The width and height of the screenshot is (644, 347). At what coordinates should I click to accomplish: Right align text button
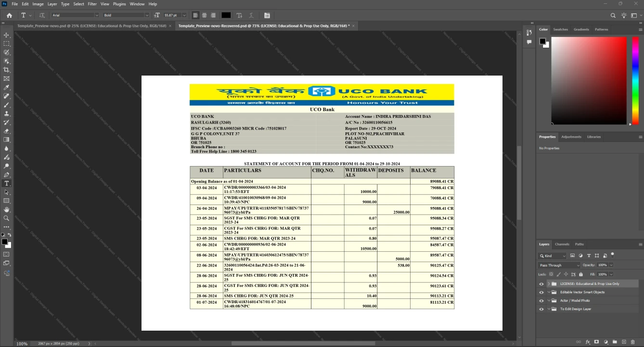tap(213, 15)
